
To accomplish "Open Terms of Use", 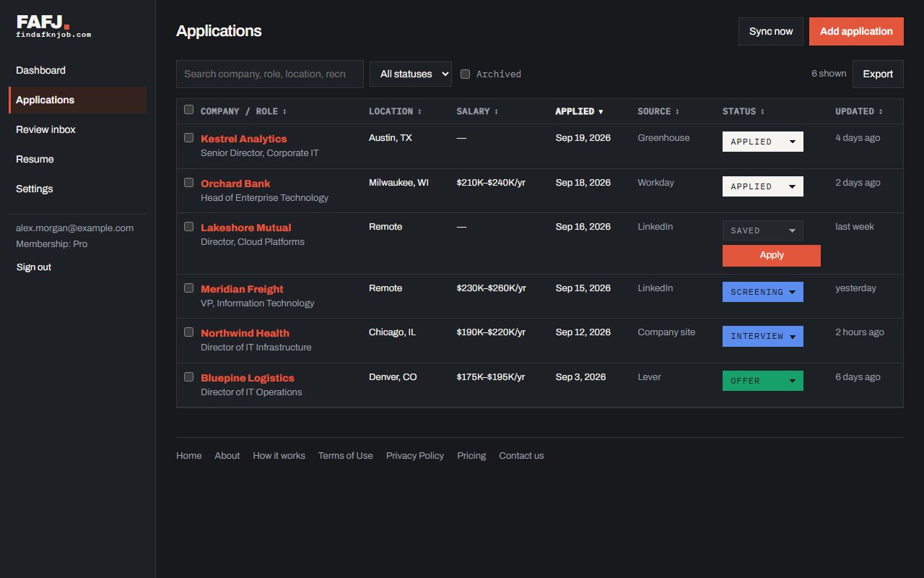I will (345, 456).
